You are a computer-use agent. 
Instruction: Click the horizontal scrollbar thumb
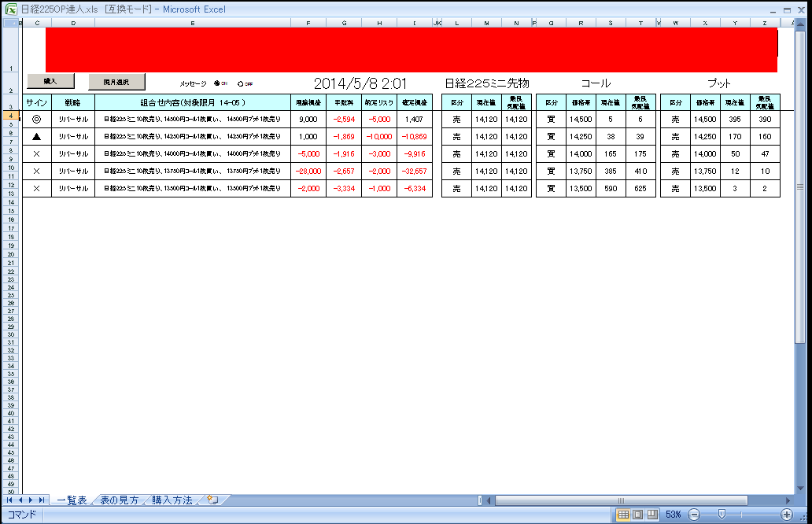[x=621, y=500]
